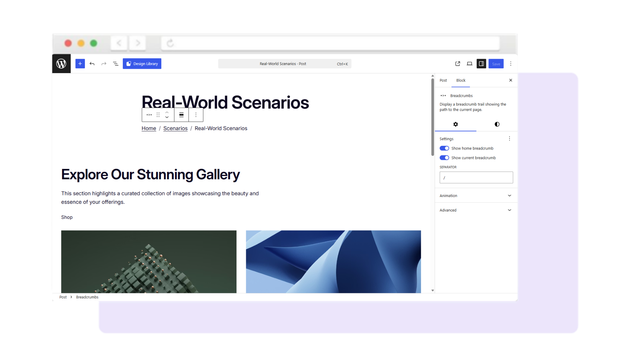Viewport: 644px width, 362px height.
Task: Click inside the Separator input field
Action: pyautogui.click(x=476, y=177)
